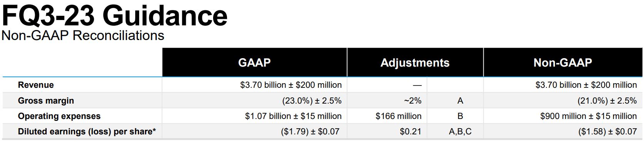Click GAAP operating expenses $1.07 billion cell
644x144 pixels.
pyautogui.click(x=293, y=116)
